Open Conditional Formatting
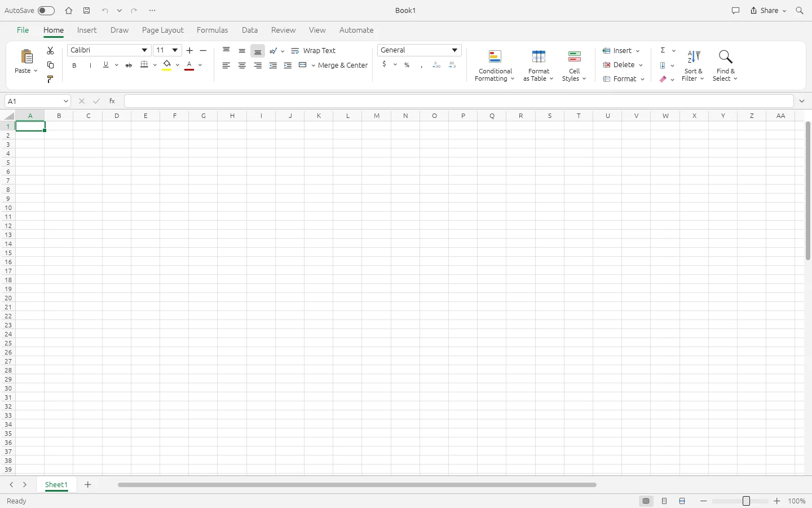This screenshot has width=812, height=508. point(495,66)
